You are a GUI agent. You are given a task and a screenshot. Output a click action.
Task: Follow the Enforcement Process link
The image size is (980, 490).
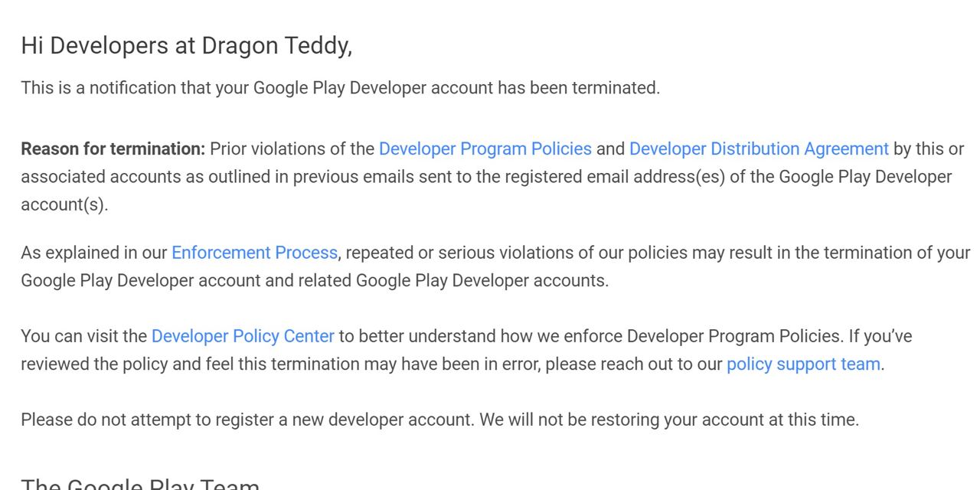254,253
